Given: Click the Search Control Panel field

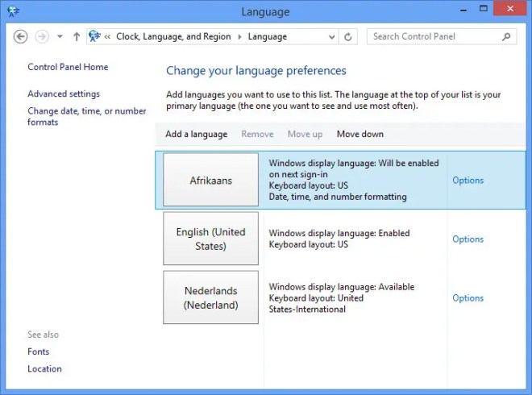Looking at the screenshot, I should tap(442, 36).
